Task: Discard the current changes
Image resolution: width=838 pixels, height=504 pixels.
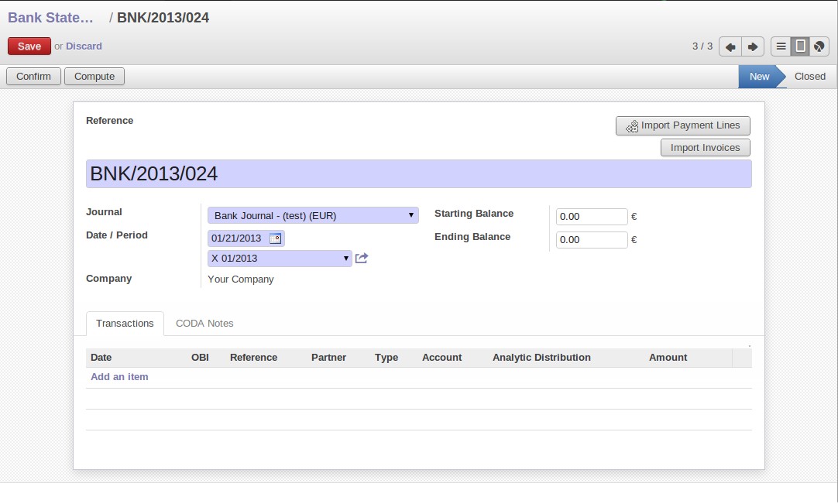Action: (x=84, y=46)
